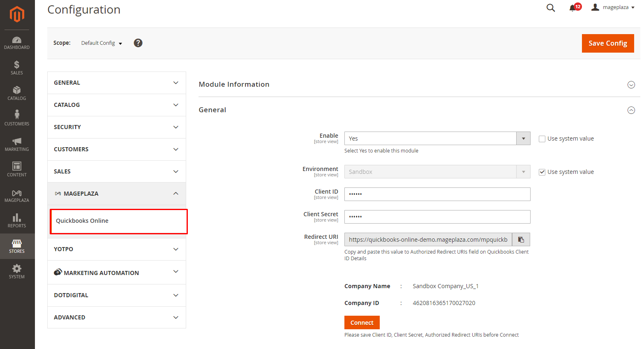Open the Scope Default Config dropdown
The image size is (644, 349).
[x=102, y=43]
